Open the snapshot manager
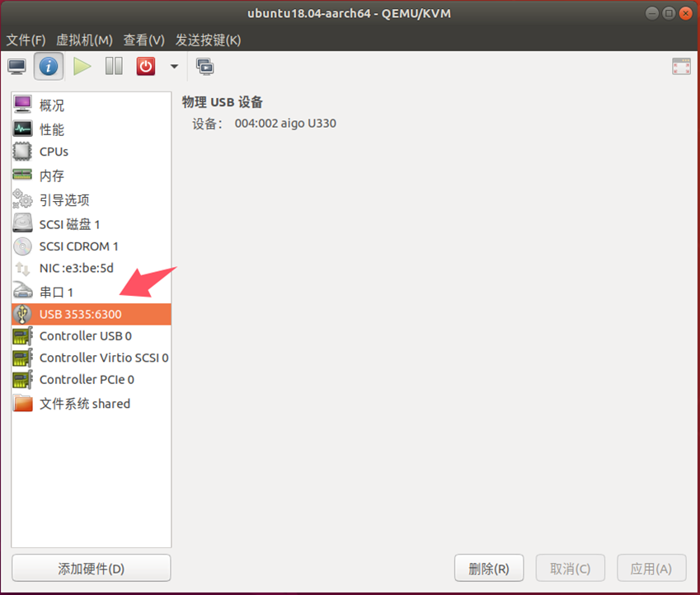 [205, 67]
